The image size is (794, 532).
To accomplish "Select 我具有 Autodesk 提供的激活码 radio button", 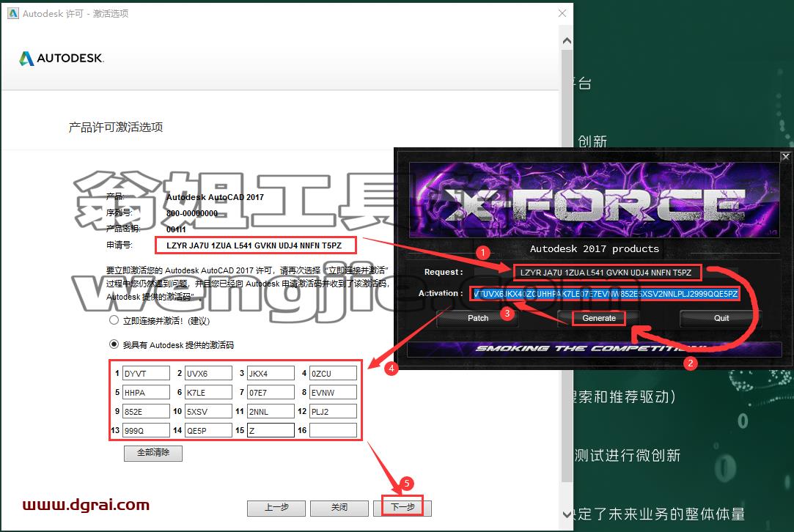I will (114, 344).
